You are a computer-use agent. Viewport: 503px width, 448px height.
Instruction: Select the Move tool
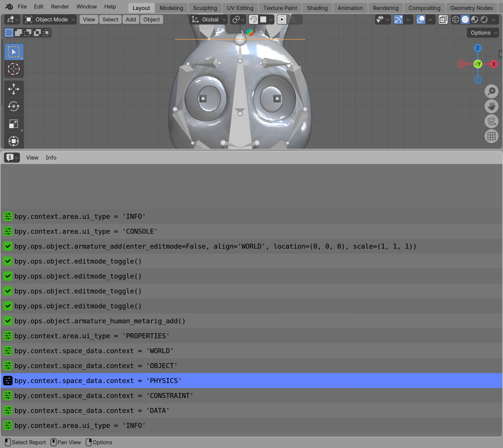point(14,89)
